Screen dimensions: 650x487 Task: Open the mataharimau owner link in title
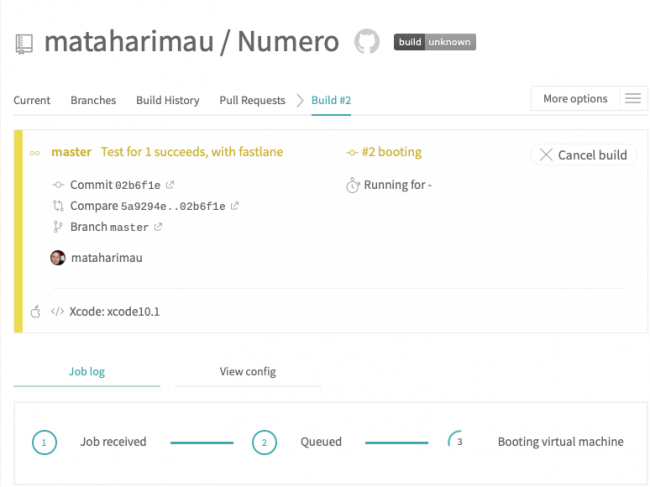click(x=129, y=41)
